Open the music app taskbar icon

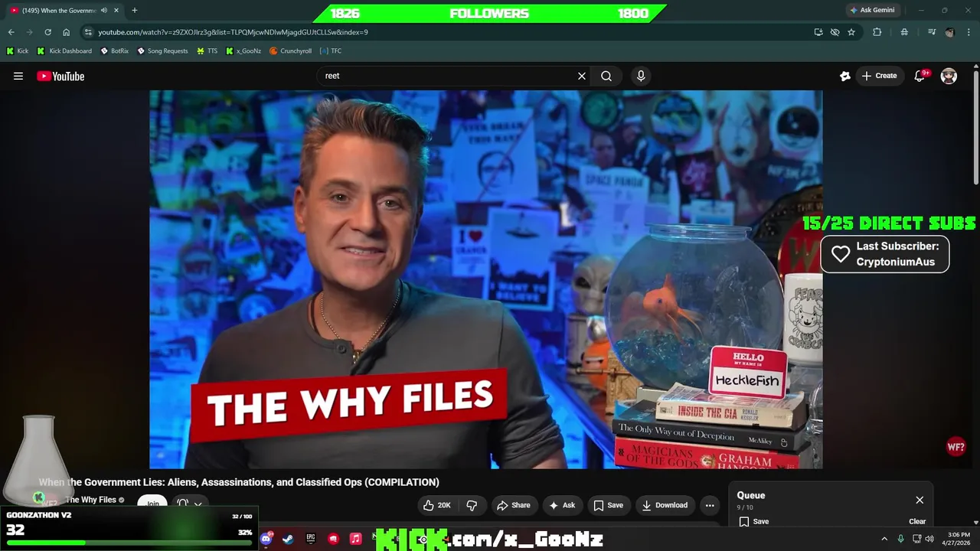(x=355, y=539)
